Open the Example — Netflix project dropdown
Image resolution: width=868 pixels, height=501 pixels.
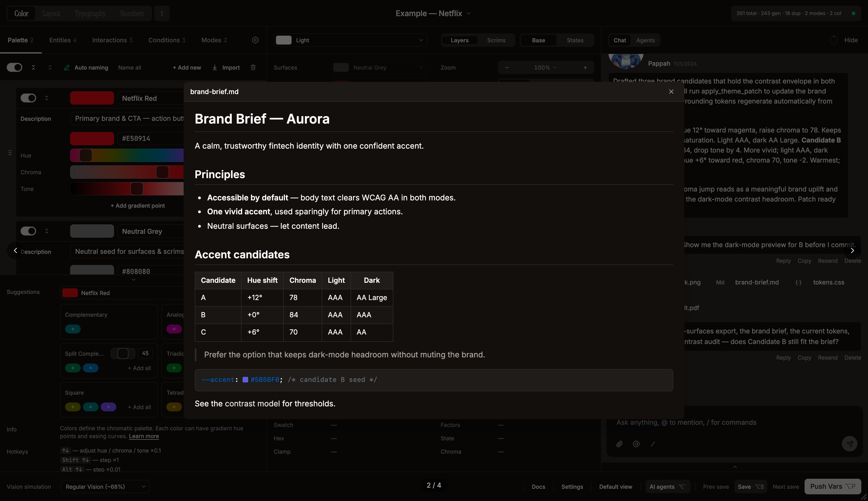point(433,13)
